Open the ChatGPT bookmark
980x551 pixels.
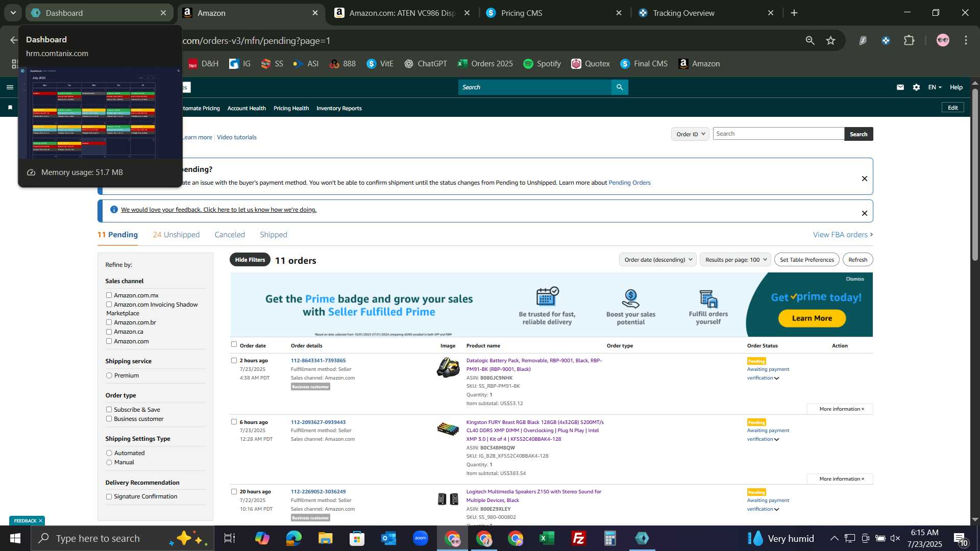pyautogui.click(x=426, y=64)
